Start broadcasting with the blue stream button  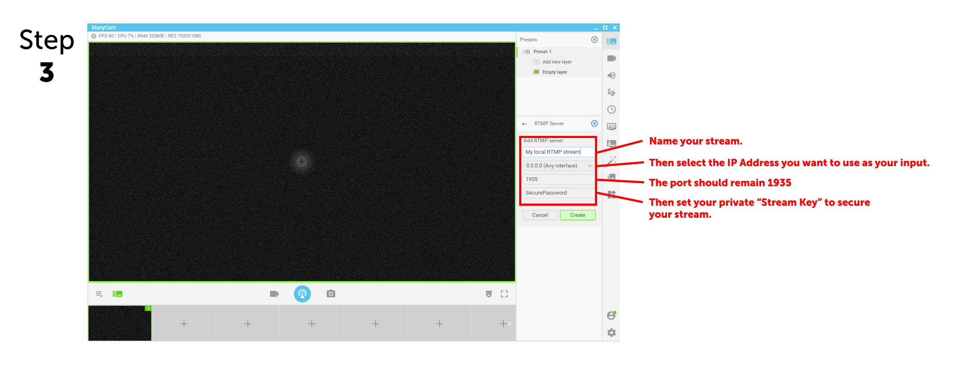tap(302, 294)
